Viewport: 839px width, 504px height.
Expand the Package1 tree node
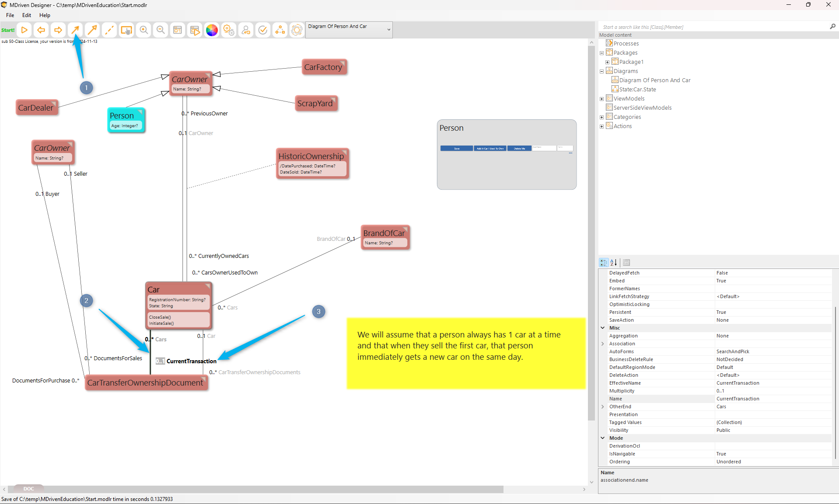click(x=608, y=62)
